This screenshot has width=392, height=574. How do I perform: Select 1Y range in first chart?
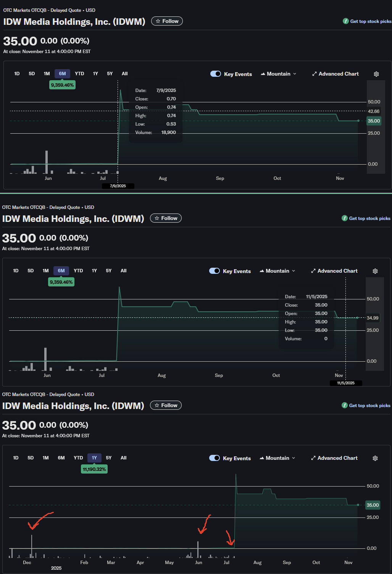pyautogui.click(x=95, y=74)
